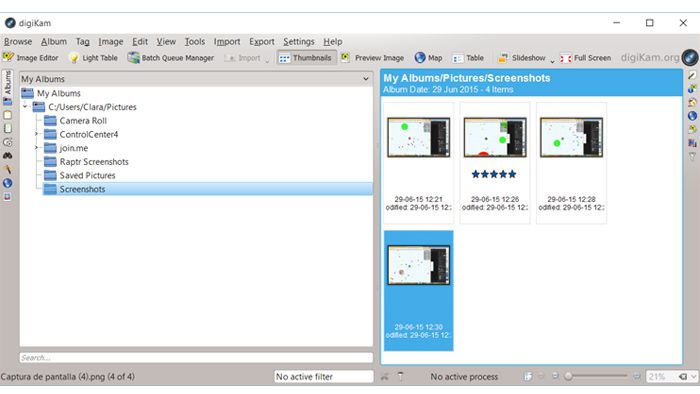Select the Screenshots album
The image size is (700, 394).
208,189
